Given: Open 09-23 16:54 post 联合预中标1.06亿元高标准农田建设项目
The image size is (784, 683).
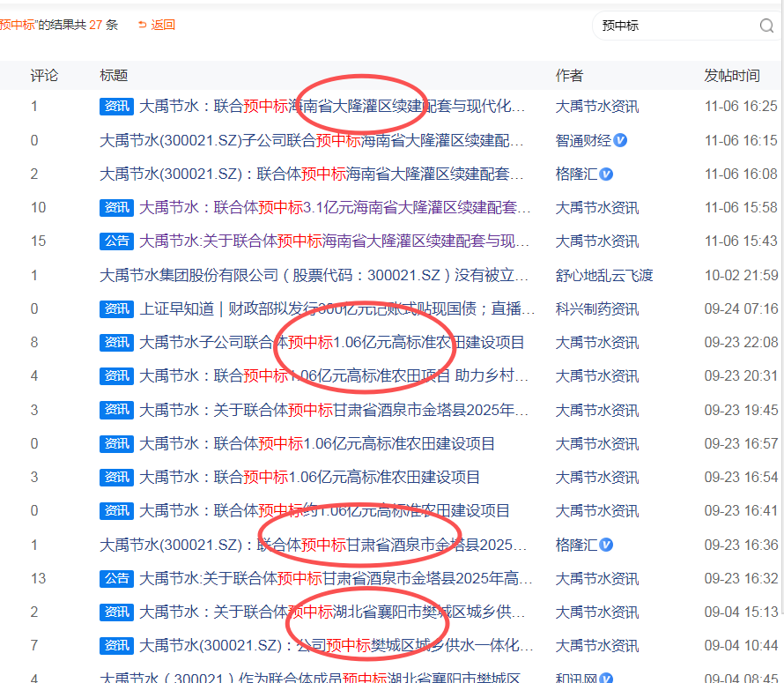Looking at the screenshot, I should [x=309, y=477].
